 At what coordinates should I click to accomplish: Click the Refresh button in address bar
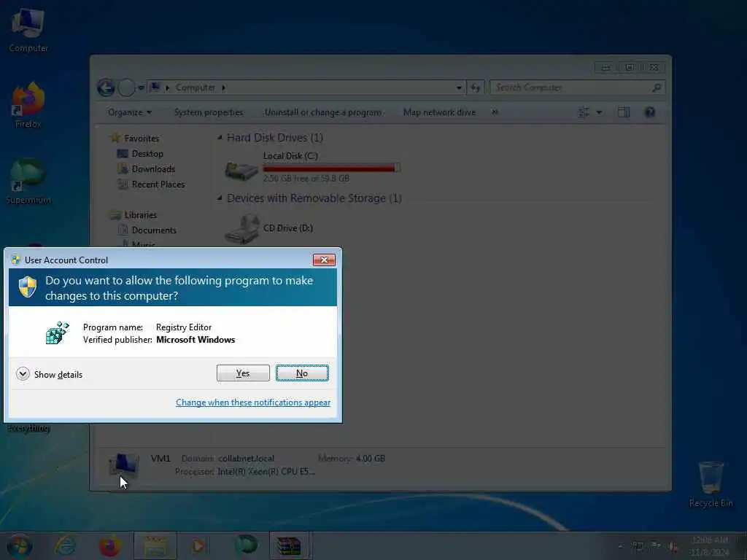pyautogui.click(x=476, y=87)
